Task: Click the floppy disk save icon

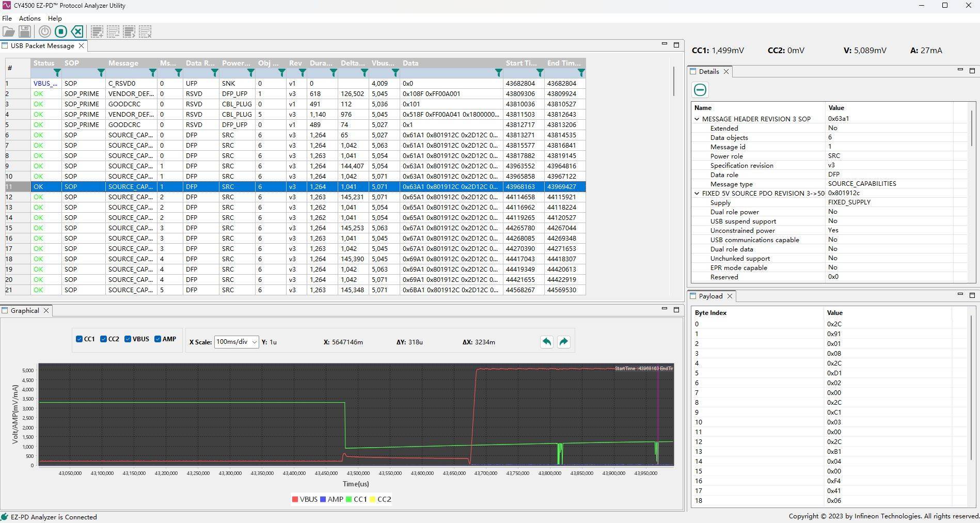Action: [x=25, y=32]
